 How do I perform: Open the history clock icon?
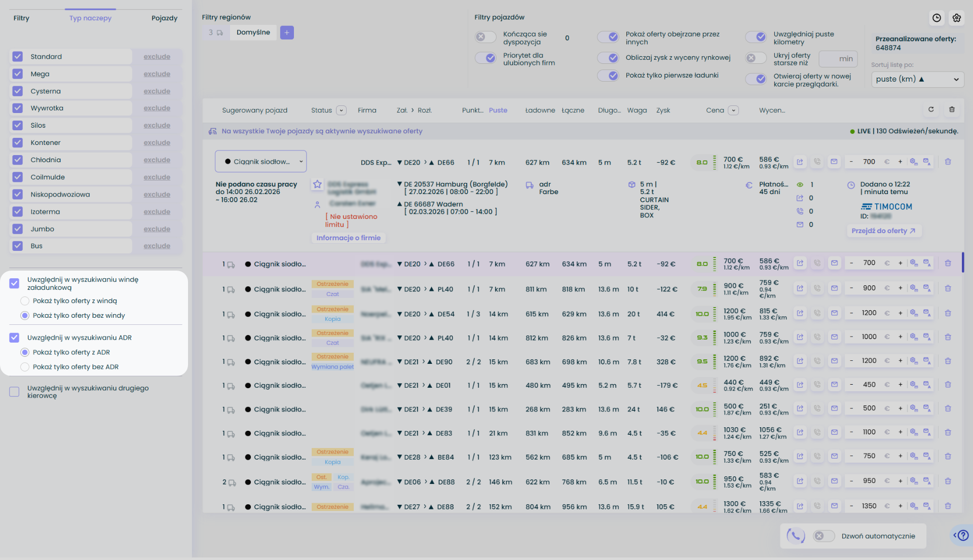coord(937,18)
